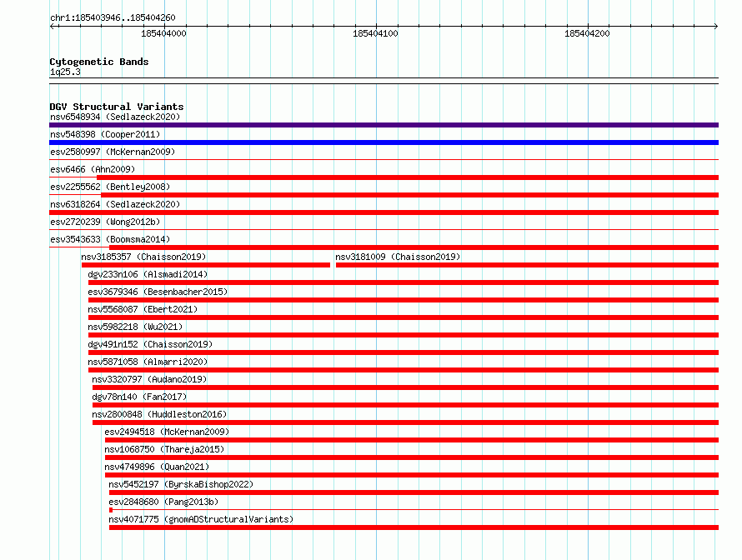The image size is (742, 560).
Task: Click the 185404100 ruler position label
Action: [x=375, y=33]
